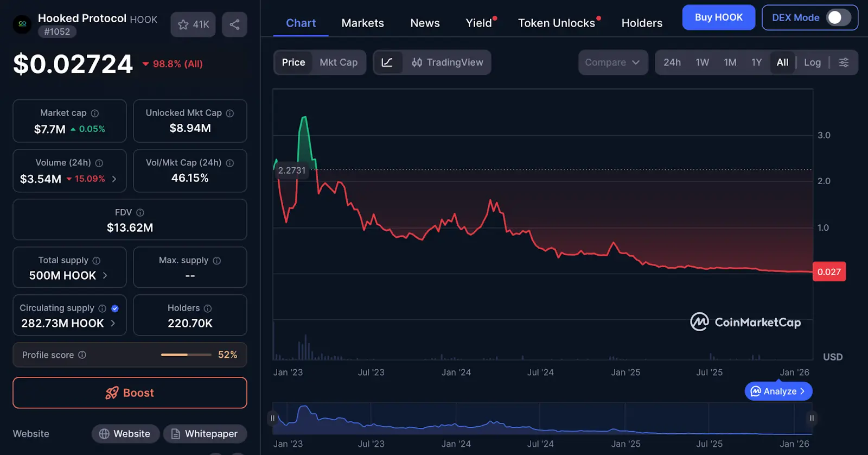The image size is (868, 455).
Task: Switch to TradingView chart mode
Action: (448, 62)
